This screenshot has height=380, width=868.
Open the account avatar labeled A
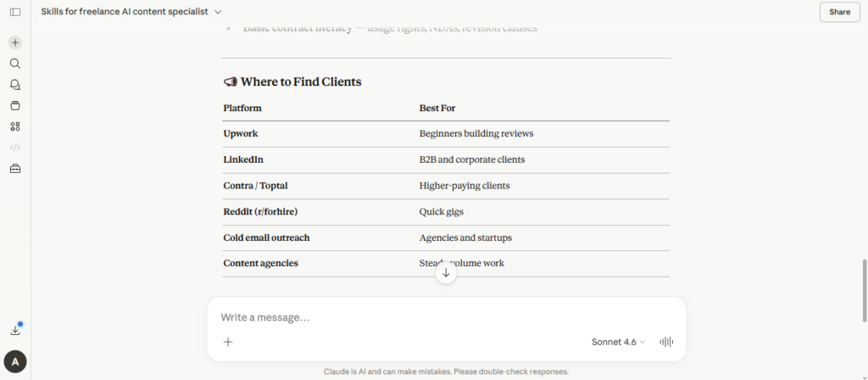[x=15, y=362]
